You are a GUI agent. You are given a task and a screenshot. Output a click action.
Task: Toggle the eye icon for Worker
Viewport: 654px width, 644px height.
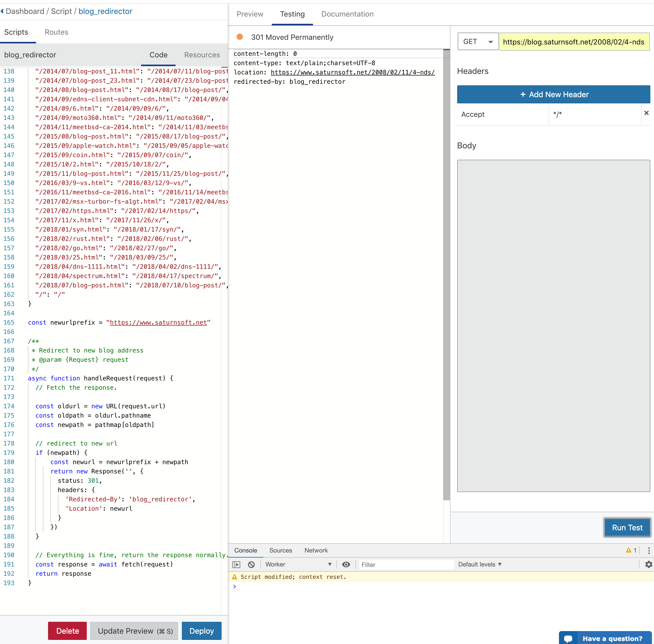346,564
